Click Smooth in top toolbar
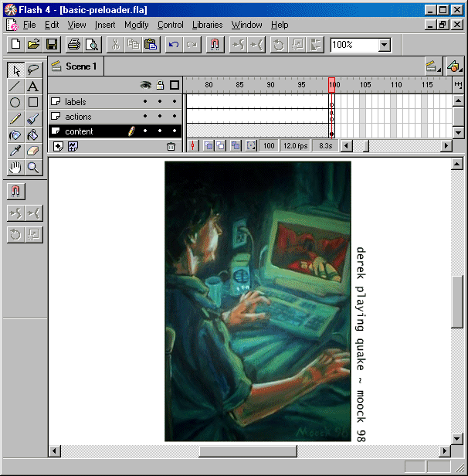 [238, 45]
